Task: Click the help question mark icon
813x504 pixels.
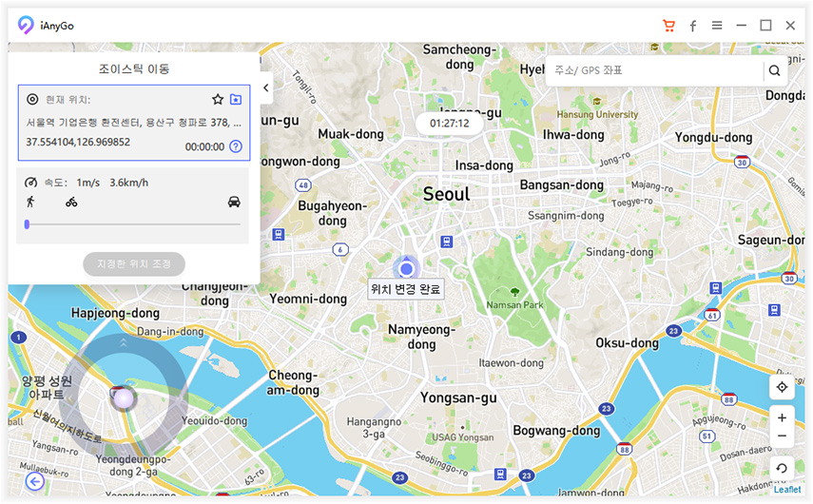Action: pyautogui.click(x=236, y=146)
